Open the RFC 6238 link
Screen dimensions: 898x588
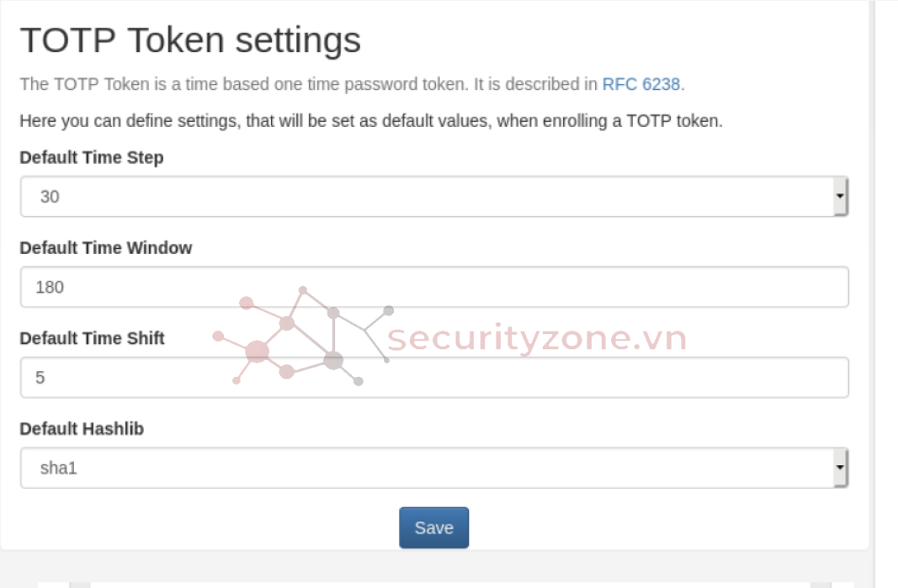coord(640,84)
